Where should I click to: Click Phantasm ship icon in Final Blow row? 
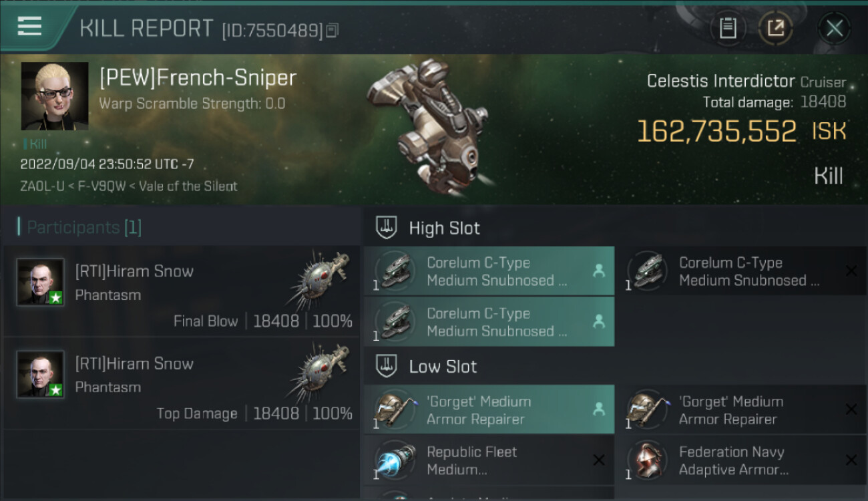319,281
